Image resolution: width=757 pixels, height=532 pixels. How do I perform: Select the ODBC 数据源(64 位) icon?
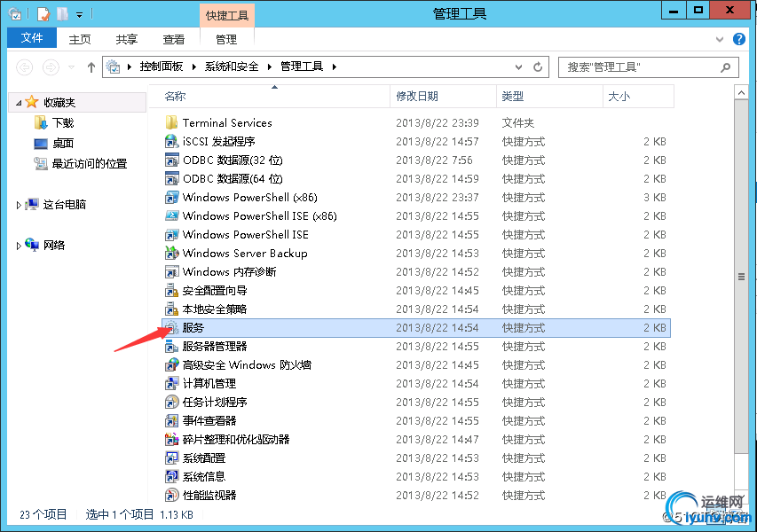tap(171, 178)
